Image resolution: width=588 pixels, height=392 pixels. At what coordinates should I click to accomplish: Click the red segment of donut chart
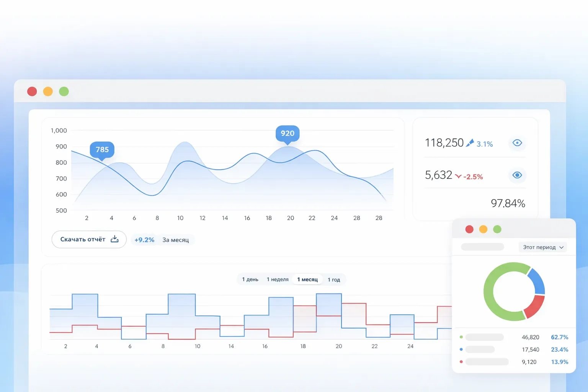(535, 306)
